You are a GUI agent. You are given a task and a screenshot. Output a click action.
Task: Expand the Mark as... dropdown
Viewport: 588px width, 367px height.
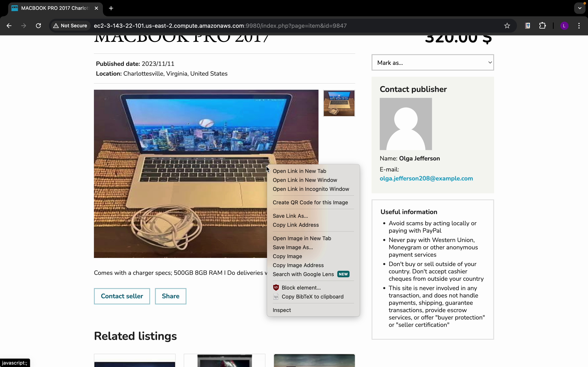point(432,63)
